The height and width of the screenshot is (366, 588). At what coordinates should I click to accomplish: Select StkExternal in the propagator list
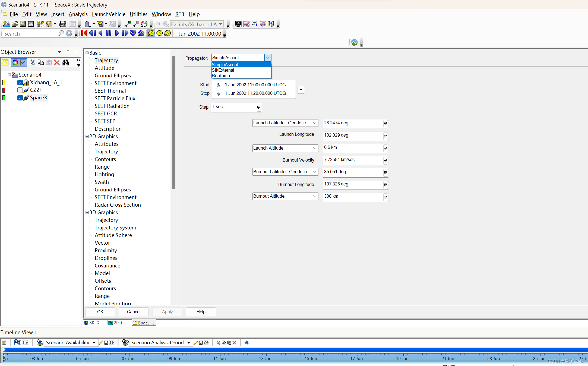[223, 70]
